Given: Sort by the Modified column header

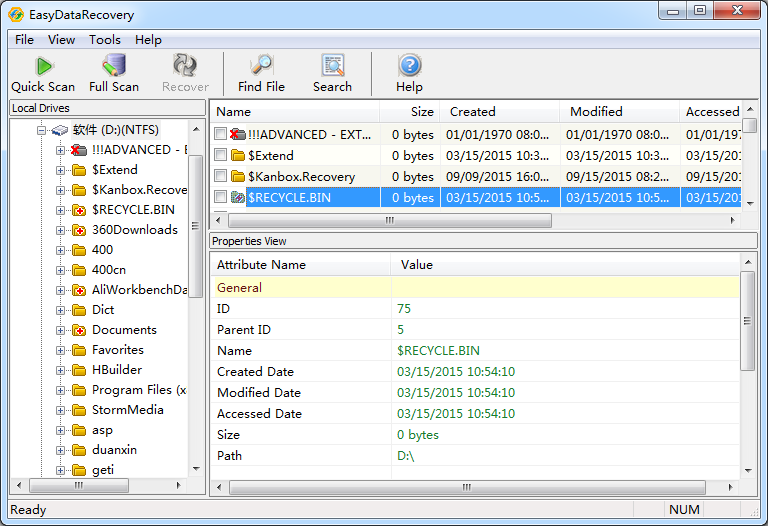Looking at the screenshot, I should (620, 112).
